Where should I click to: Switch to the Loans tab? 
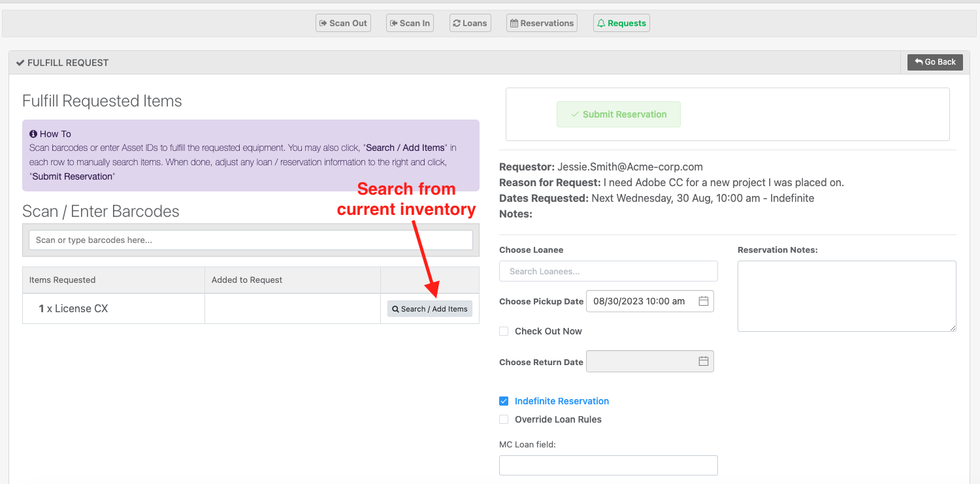pos(470,23)
